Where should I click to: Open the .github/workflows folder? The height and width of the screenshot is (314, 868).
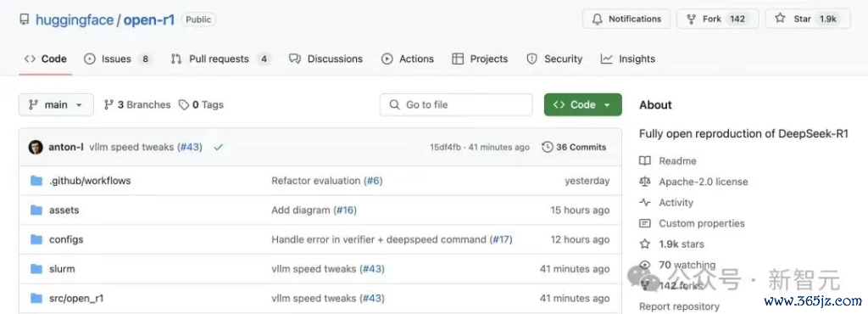90,181
